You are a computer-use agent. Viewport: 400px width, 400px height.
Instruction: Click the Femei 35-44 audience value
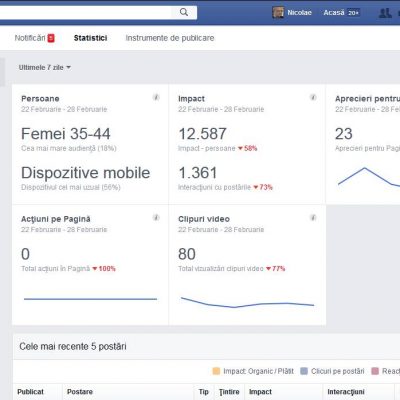tap(66, 134)
